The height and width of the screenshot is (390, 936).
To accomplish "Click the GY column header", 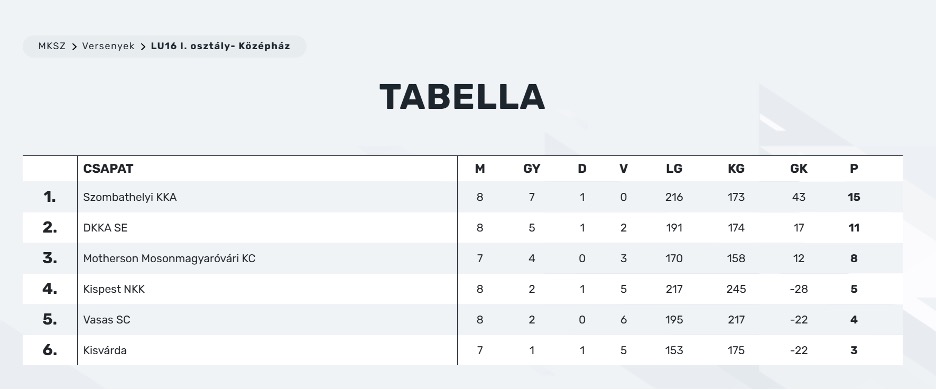I will (531, 168).
